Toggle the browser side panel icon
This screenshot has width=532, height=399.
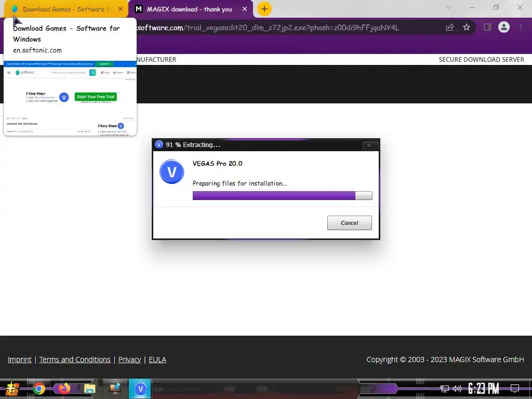pos(487,27)
